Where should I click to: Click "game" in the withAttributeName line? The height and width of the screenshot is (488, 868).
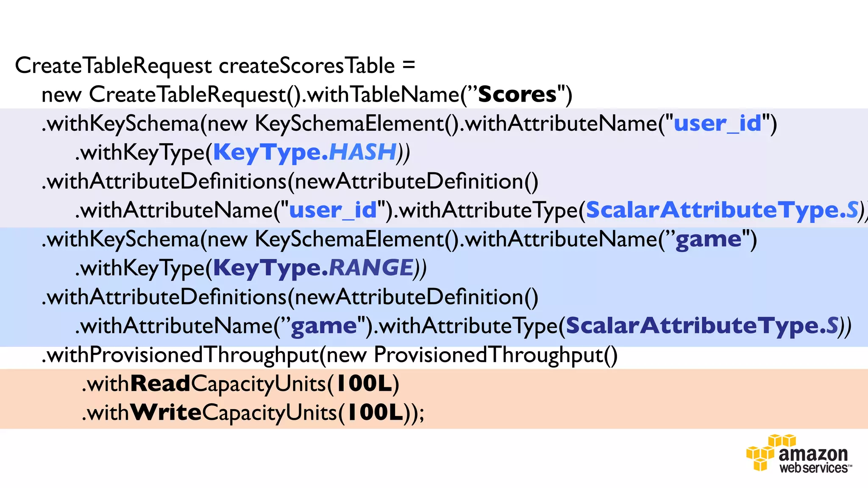coord(324,326)
